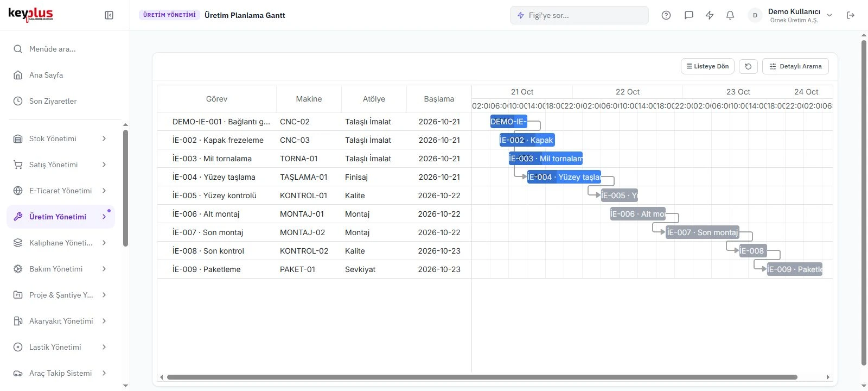The width and height of the screenshot is (868, 391).
Task: Click the Figi'ye sor search field
Action: click(579, 15)
